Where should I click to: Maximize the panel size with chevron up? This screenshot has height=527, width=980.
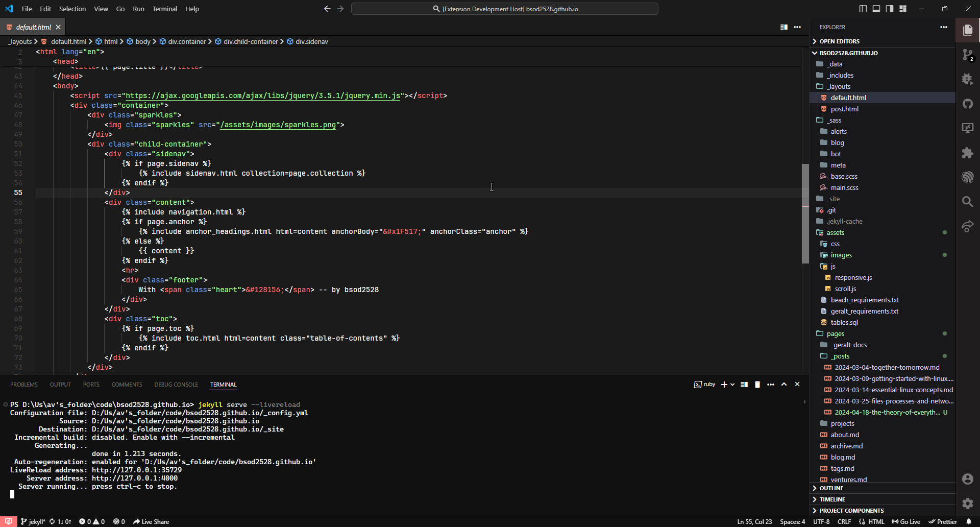(x=784, y=385)
